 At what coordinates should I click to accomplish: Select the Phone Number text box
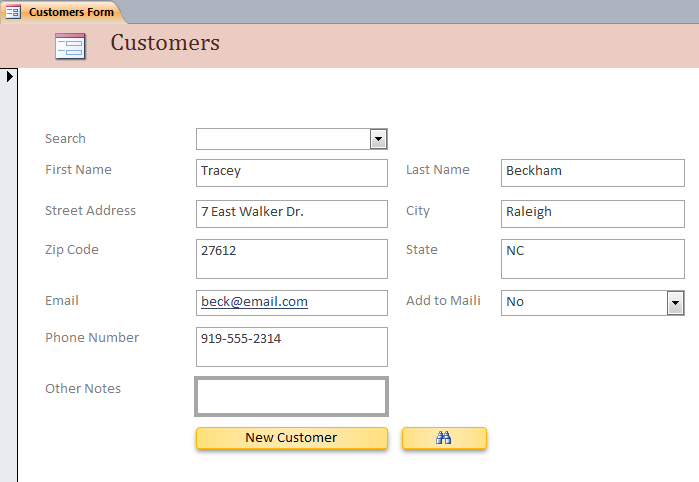point(291,346)
